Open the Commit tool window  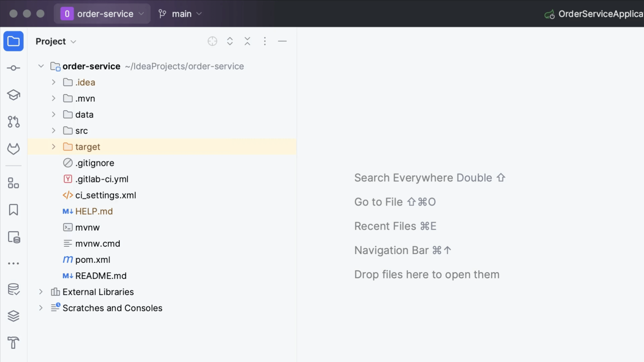[13, 67]
